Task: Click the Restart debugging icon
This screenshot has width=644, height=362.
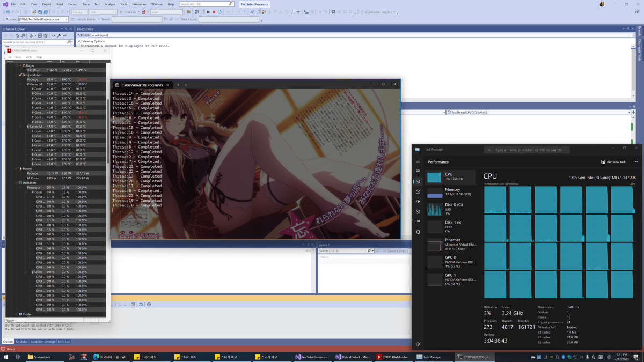Action: click(x=218, y=11)
